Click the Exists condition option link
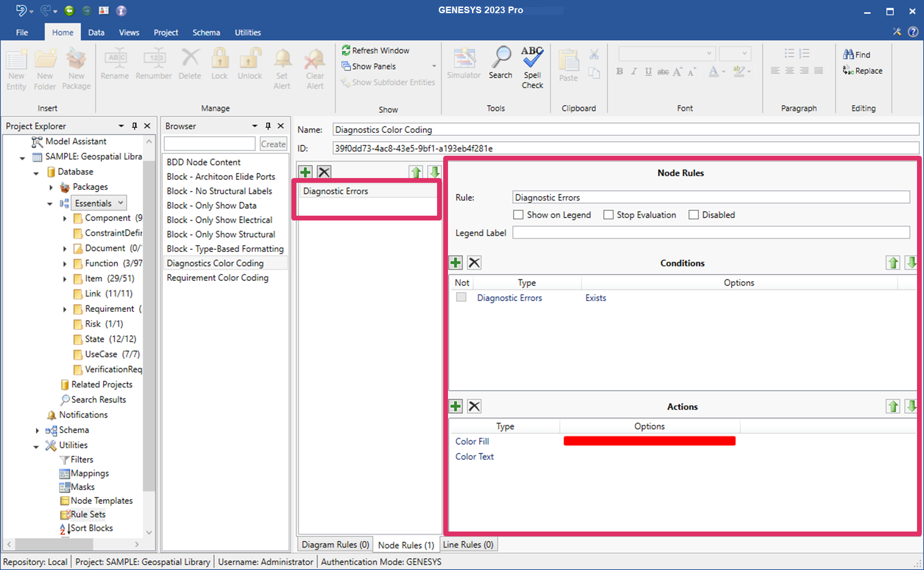The height and width of the screenshot is (570, 924). click(x=595, y=298)
